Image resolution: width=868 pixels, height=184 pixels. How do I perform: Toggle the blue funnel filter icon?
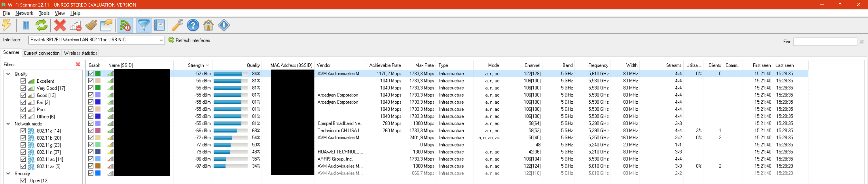[144, 25]
